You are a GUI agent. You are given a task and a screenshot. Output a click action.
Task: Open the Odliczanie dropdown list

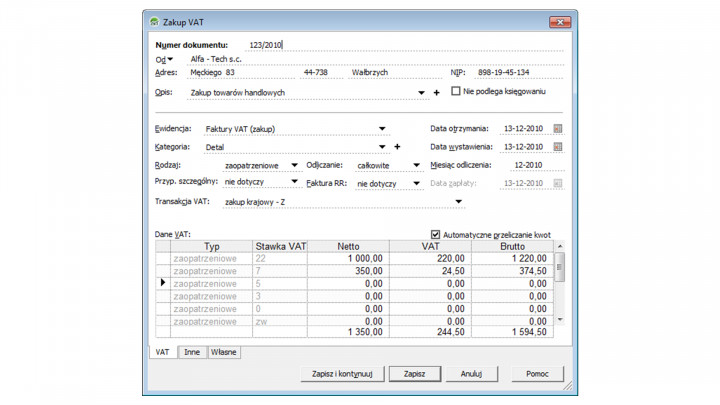click(x=417, y=166)
